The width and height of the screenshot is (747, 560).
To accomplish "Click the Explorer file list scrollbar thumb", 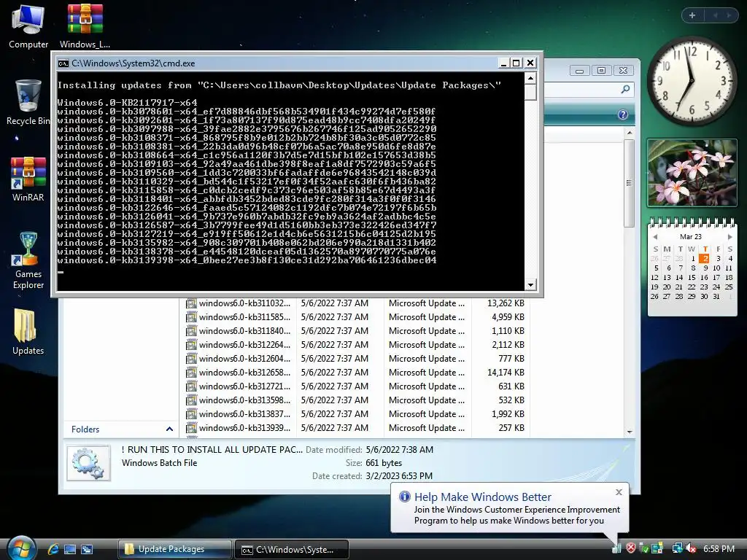I will coord(629,183).
